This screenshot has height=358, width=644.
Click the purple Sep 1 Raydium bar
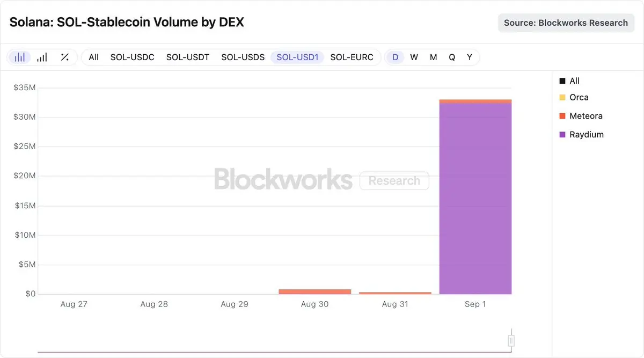tap(475, 198)
